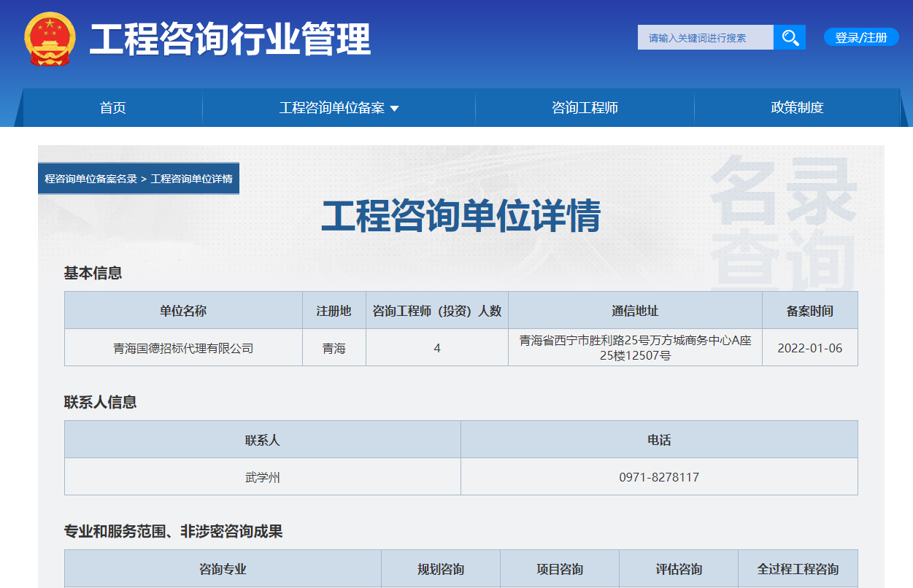Image resolution: width=913 pixels, height=588 pixels.
Task: Click the 通信地址 address cell text
Action: (x=635, y=348)
